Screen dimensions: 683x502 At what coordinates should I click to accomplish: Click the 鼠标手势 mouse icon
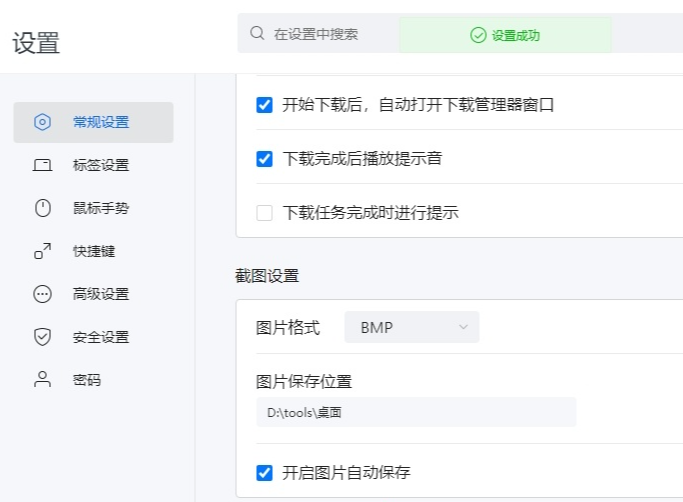coord(42,208)
